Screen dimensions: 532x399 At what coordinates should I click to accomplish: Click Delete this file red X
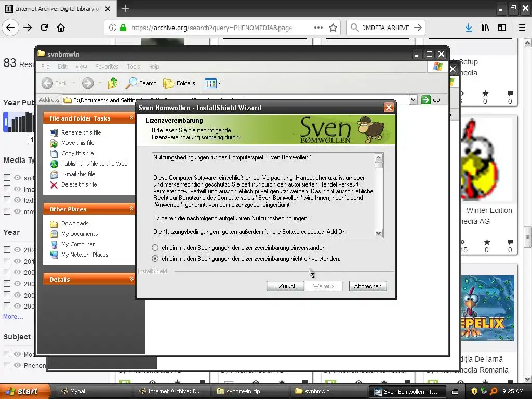[54, 184]
